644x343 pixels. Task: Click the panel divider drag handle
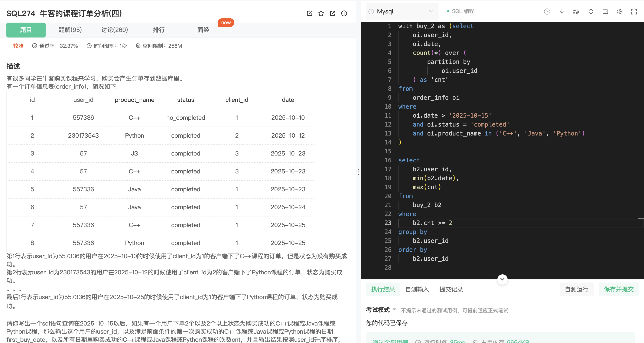click(x=358, y=172)
